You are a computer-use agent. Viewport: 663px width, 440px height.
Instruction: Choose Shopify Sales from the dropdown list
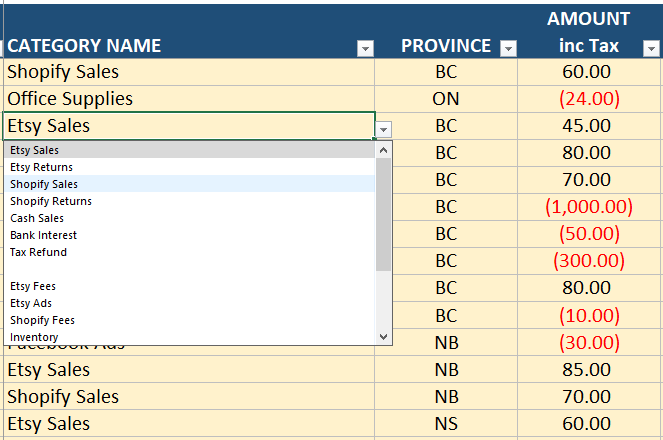coord(189,184)
